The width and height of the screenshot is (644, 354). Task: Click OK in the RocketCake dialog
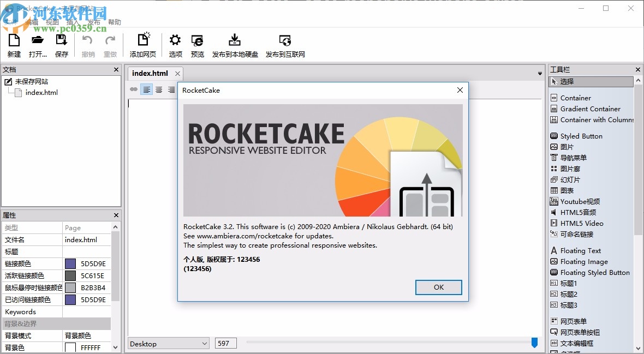click(438, 287)
